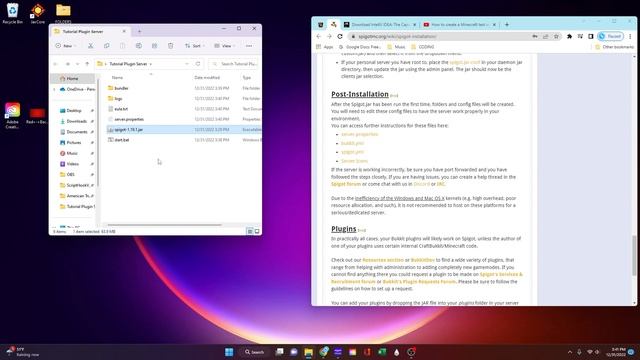
Task: Open the bukkit.yml link on the wiki page
Action: (352, 143)
